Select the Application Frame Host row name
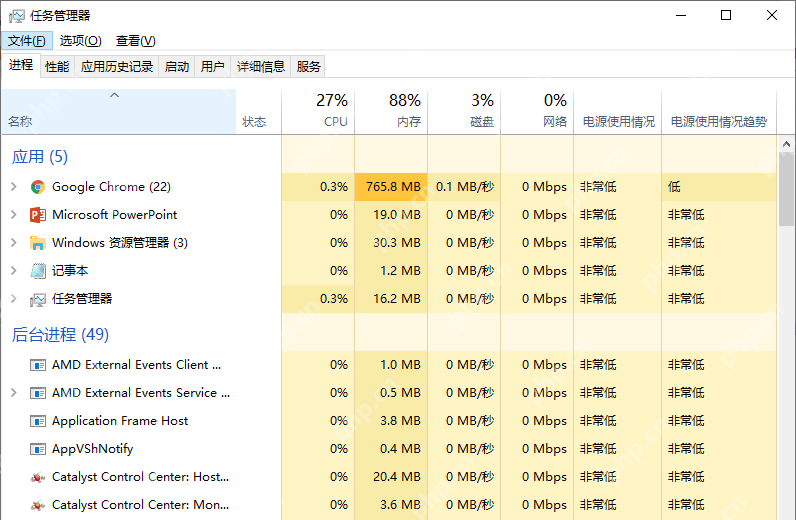Viewport: 796px width, 520px height. (x=120, y=421)
